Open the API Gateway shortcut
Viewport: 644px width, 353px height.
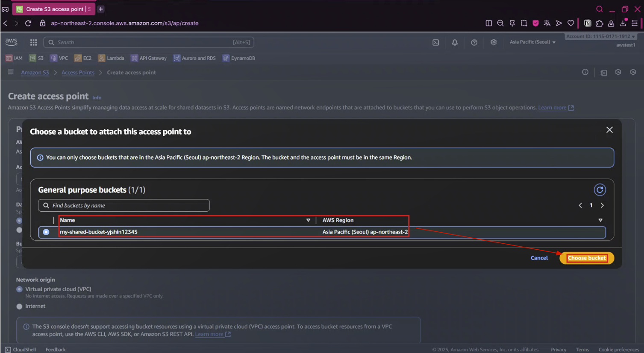pos(149,58)
